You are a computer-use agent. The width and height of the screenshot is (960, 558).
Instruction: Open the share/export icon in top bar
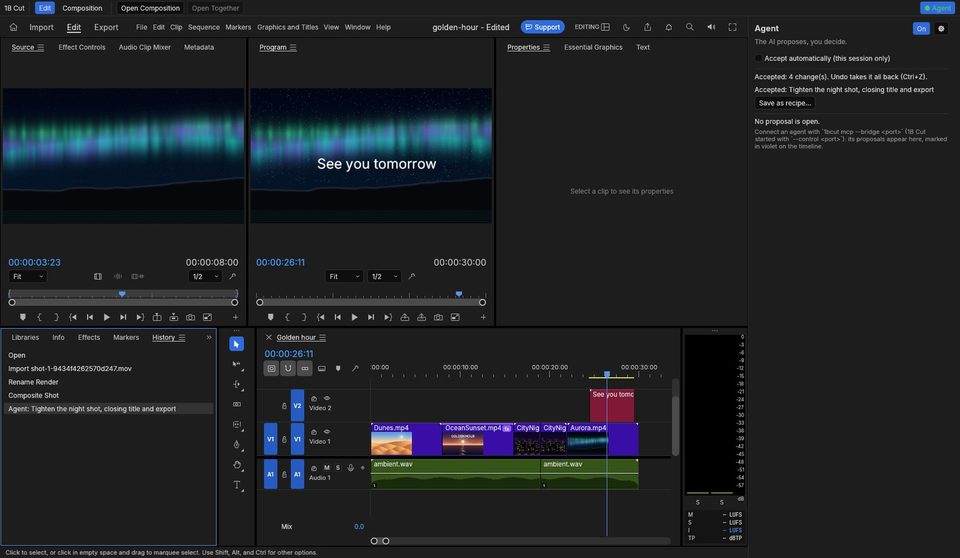pyautogui.click(x=647, y=27)
